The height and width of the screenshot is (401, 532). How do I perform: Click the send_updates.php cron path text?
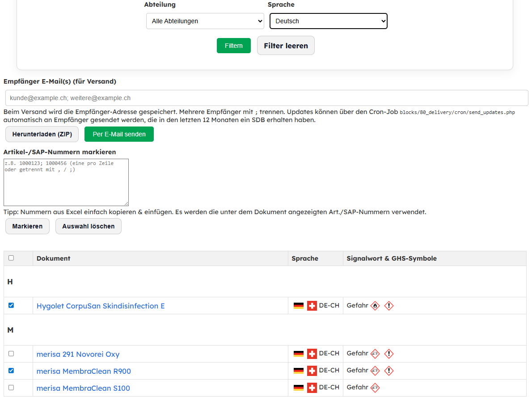tap(457, 112)
